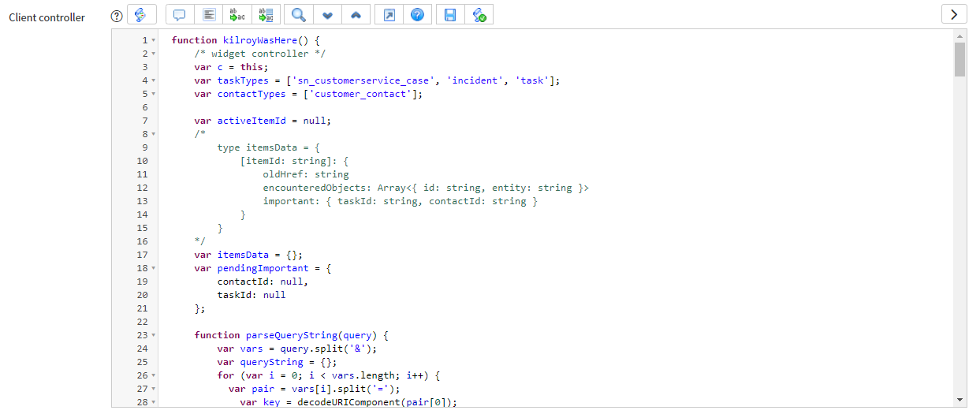Click on 'kilroyWasHere' function name

click(260, 40)
